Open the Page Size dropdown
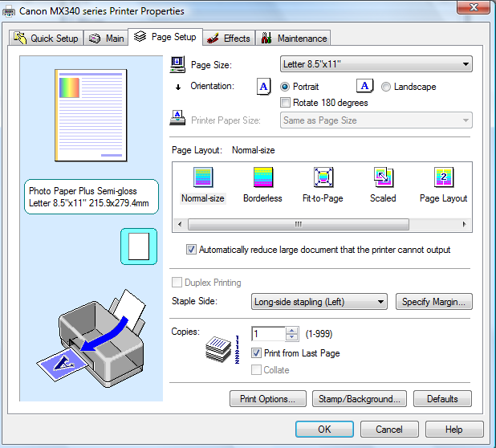496x448 pixels. click(376, 64)
